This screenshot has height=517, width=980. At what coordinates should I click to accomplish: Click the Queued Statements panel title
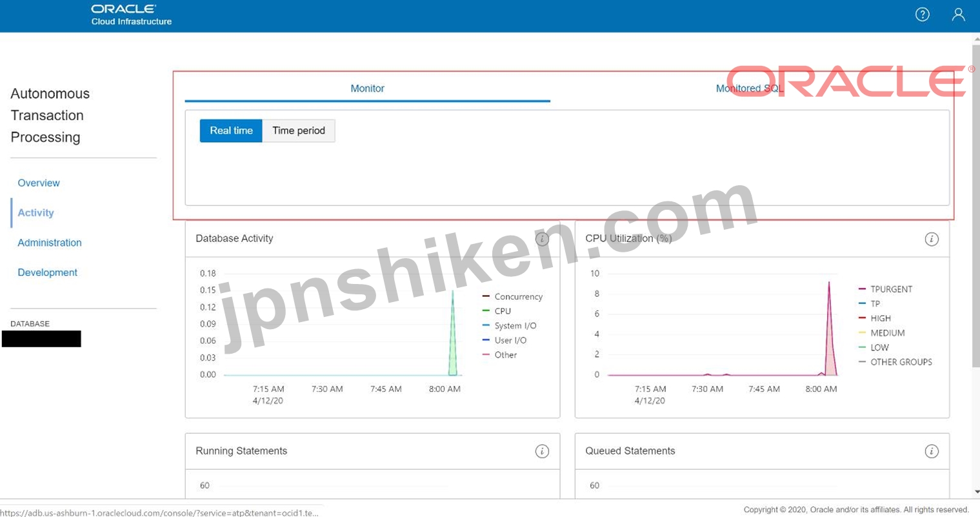pos(630,451)
